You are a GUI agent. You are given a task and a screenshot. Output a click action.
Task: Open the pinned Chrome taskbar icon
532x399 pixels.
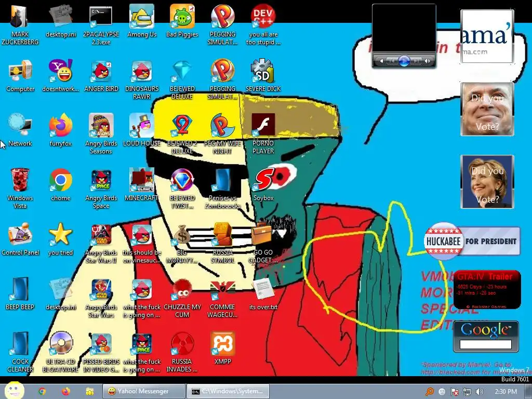42,391
